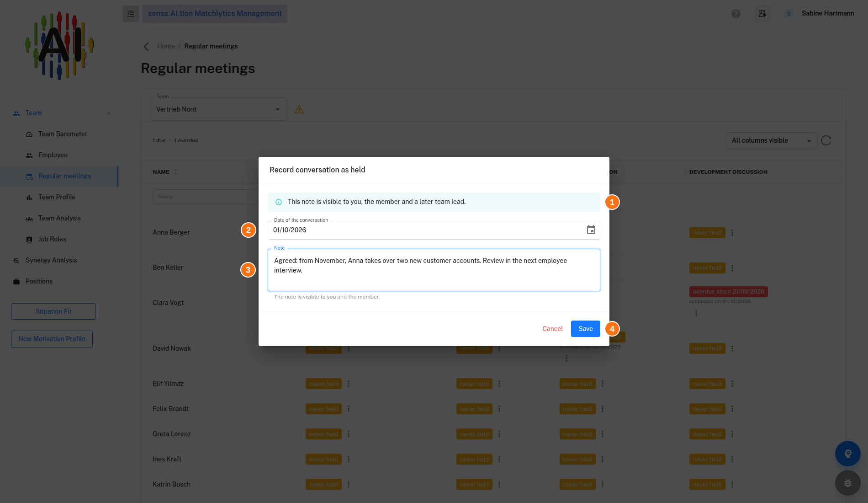Open the Vertrieb Nord team dropdown
Image resolution: width=868 pixels, height=503 pixels.
click(x=219, y=109)
